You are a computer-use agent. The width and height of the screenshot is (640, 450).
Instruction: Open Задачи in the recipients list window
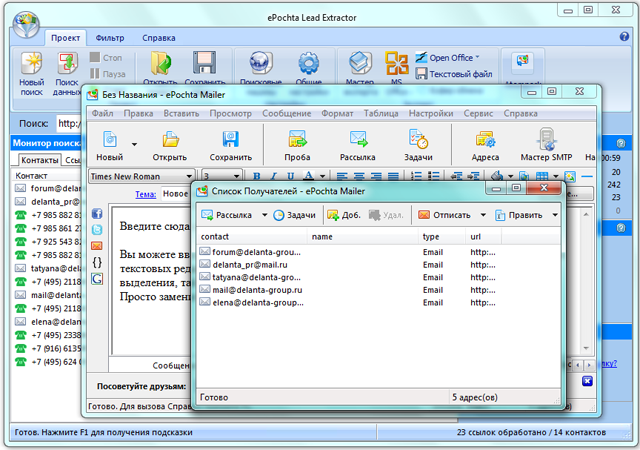click(294, 215)
